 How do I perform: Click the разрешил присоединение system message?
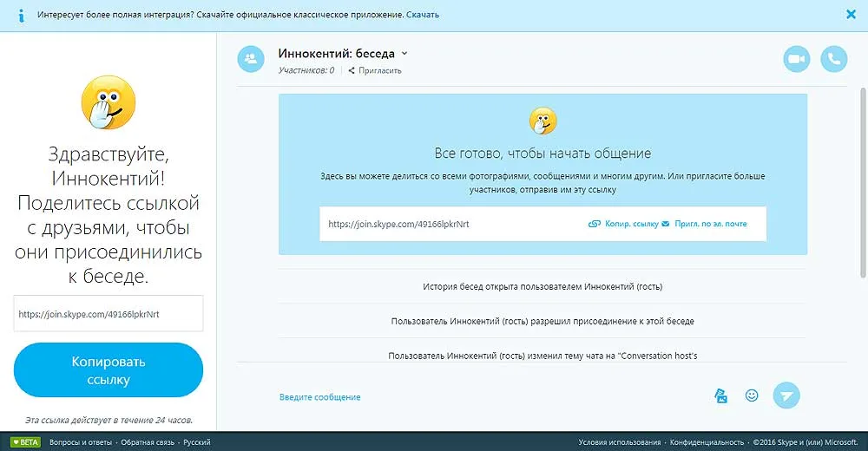(542, 321)
